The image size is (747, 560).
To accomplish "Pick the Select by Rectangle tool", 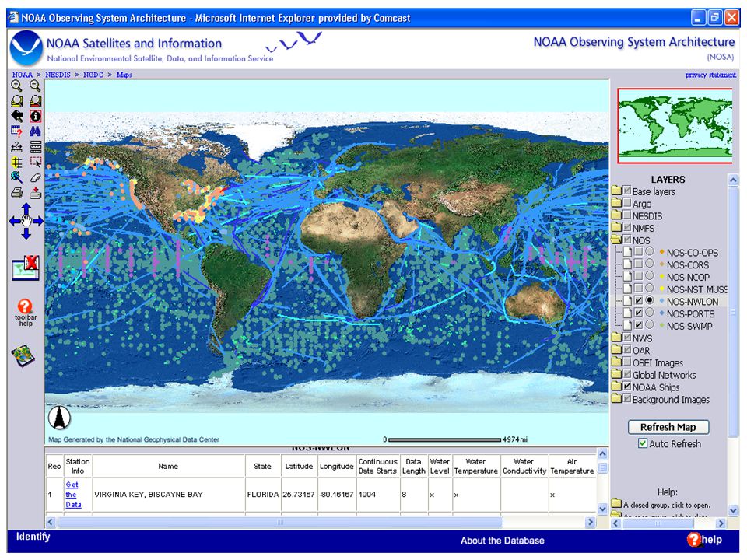I will 35,163.
